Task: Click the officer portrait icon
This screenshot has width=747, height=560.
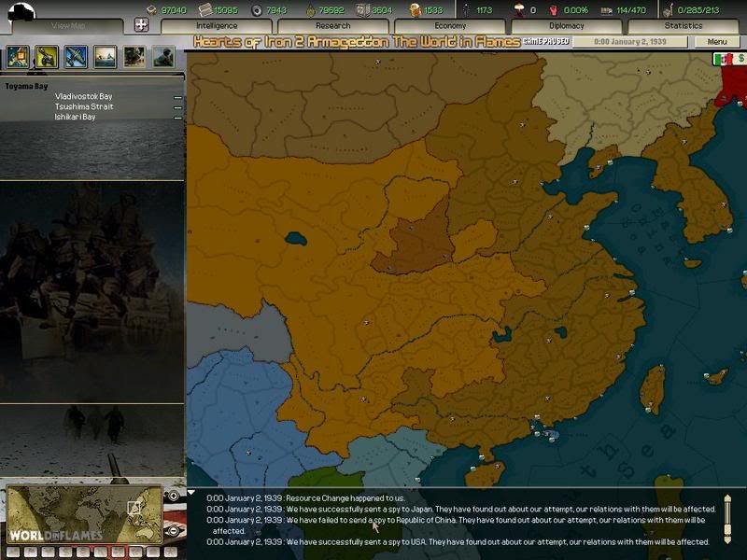Action: tap(163, 58)
